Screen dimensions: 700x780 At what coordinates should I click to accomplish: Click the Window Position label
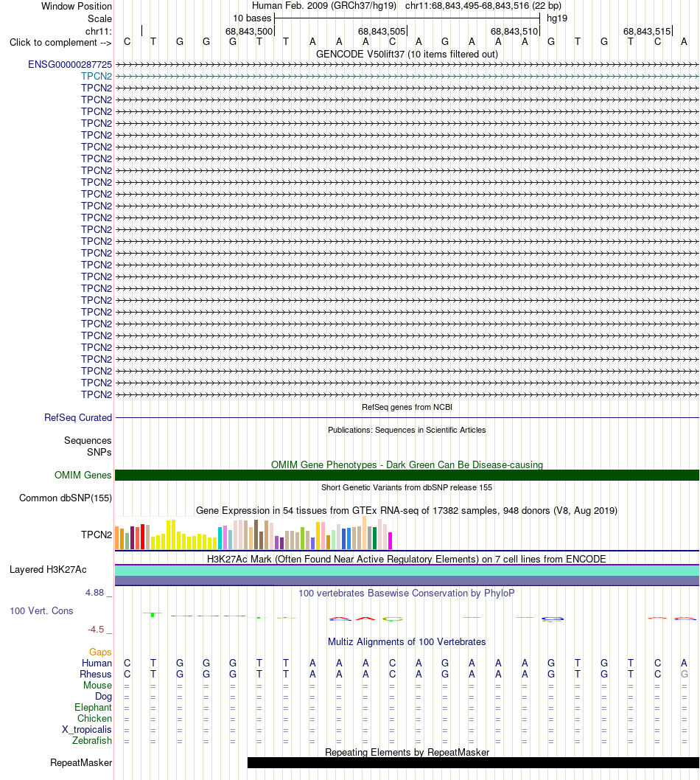point(77,7)
